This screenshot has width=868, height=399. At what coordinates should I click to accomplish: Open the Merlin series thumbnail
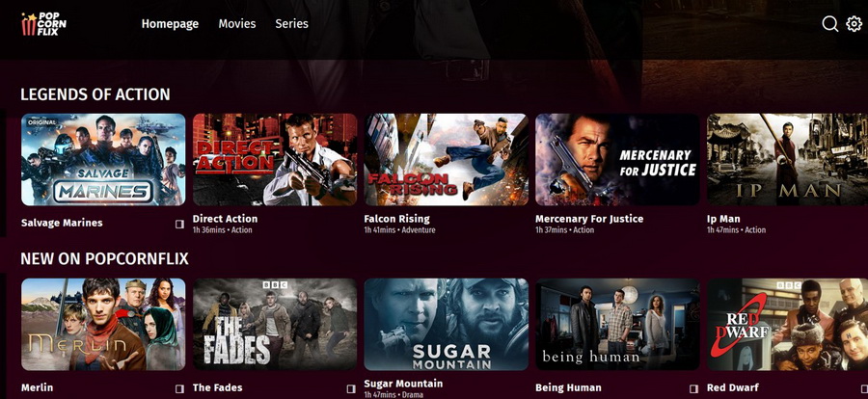coord(103,324)
